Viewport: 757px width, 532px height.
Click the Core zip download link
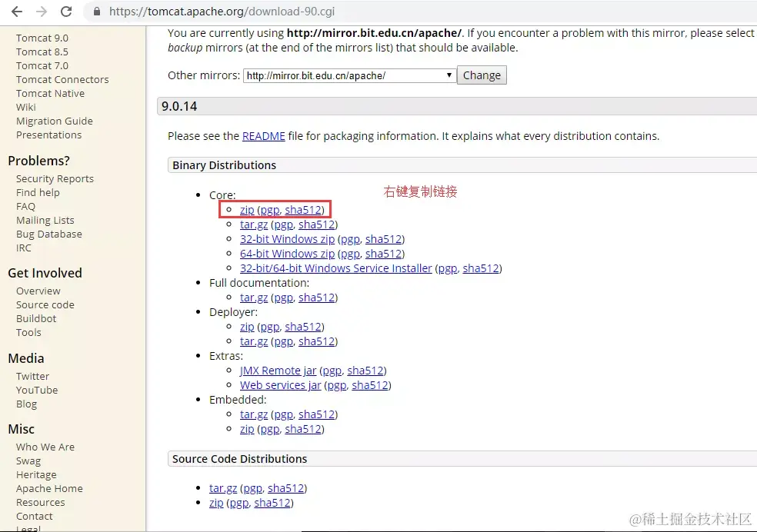[x=247, y=210]
